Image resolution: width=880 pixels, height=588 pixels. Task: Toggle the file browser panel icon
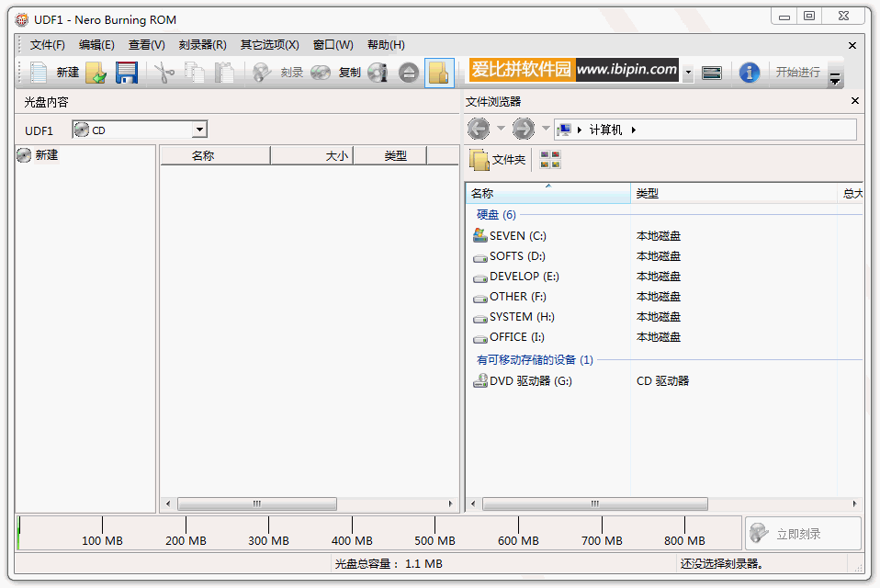[439, 73]
